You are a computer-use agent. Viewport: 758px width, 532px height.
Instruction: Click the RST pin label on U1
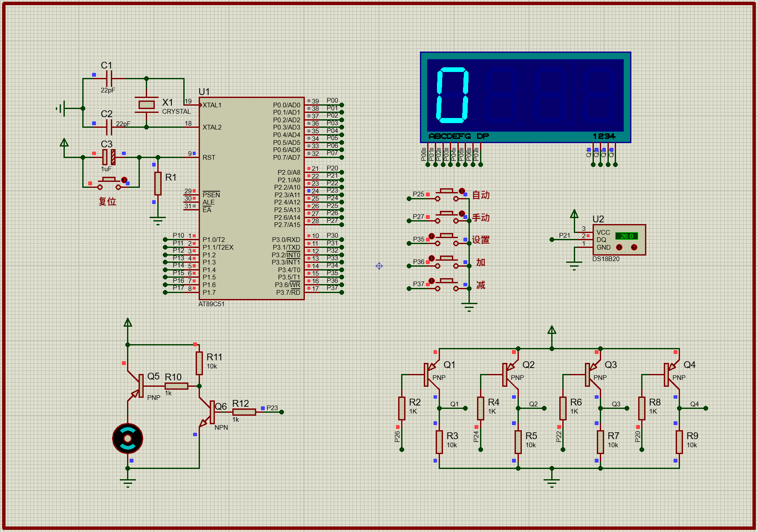(x=209, y=158)
